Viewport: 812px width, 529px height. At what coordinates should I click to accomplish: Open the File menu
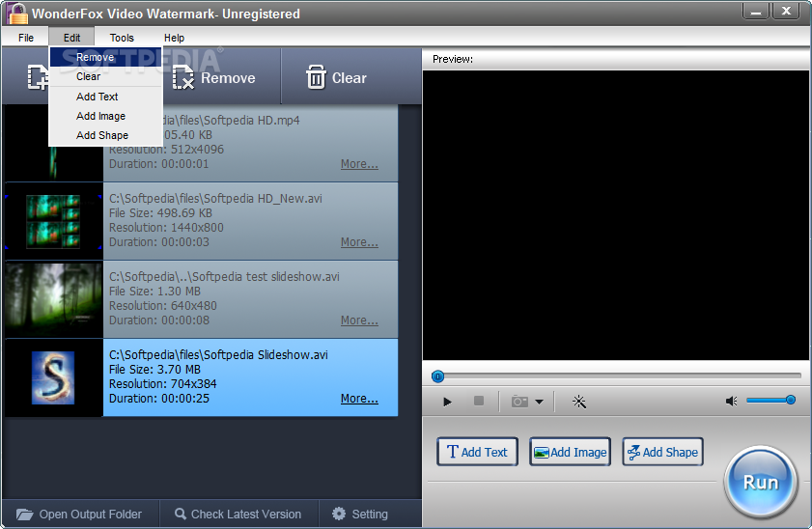coord(26,38)
